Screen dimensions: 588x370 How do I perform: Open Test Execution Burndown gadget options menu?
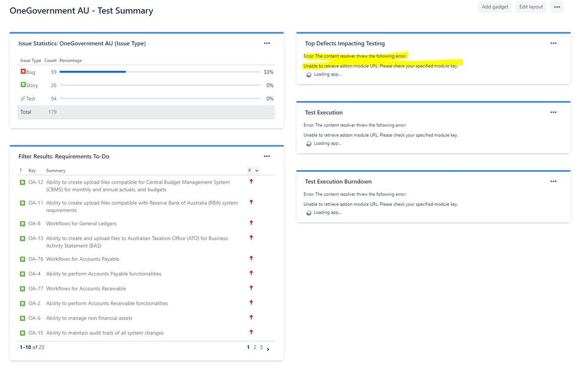pos(553,181)
